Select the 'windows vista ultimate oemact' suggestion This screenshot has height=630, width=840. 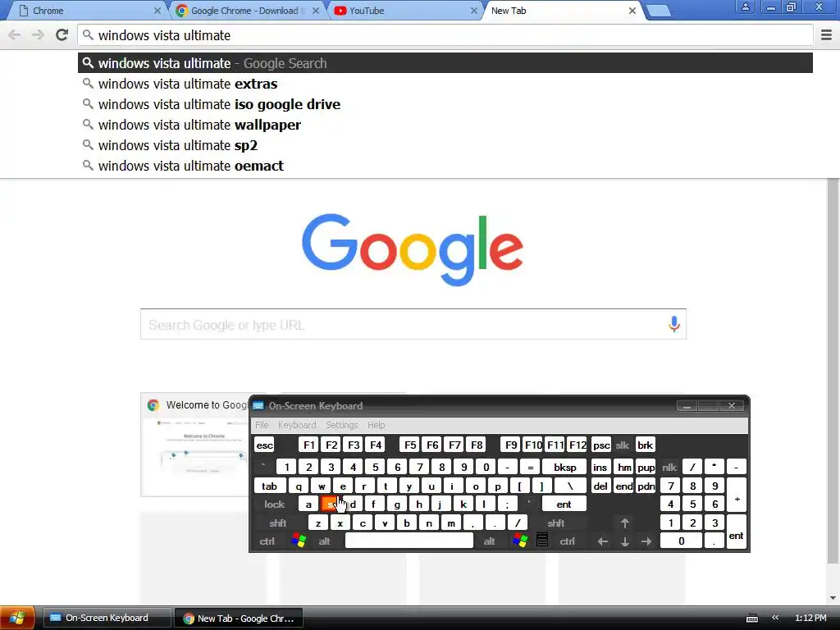pyautogui.click(x=445, y=166)
